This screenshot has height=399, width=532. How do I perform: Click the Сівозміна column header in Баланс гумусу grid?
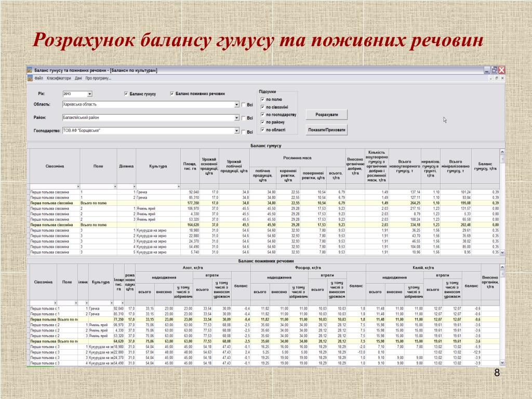(x=55, y=166)
